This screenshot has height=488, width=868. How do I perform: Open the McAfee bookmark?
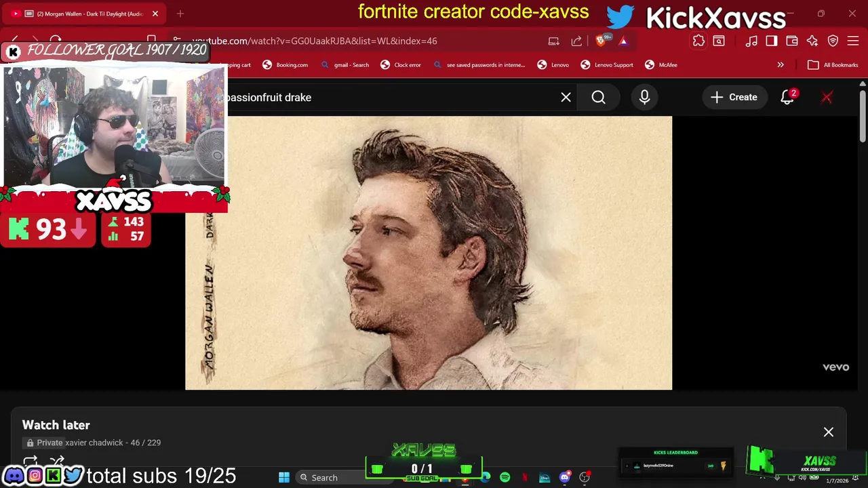click(661, 65)
